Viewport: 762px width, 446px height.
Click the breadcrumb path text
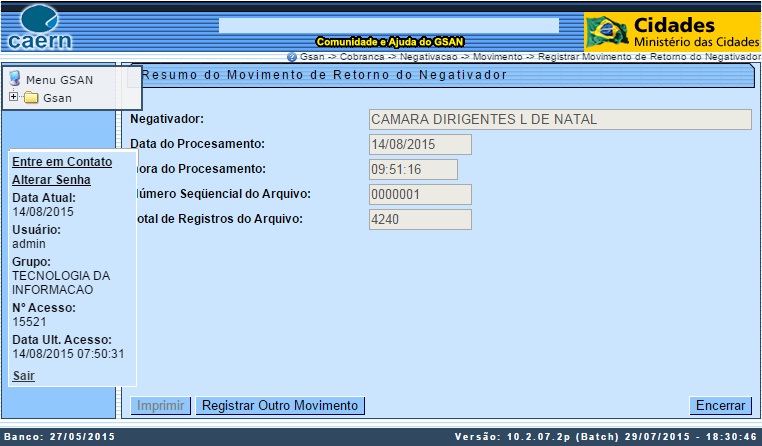530,57
